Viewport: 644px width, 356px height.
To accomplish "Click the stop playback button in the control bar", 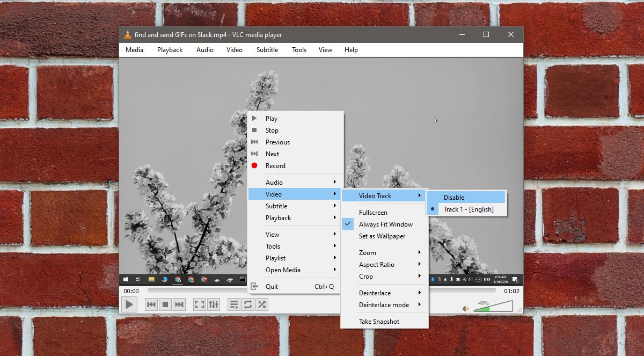I will coord(165,304).
